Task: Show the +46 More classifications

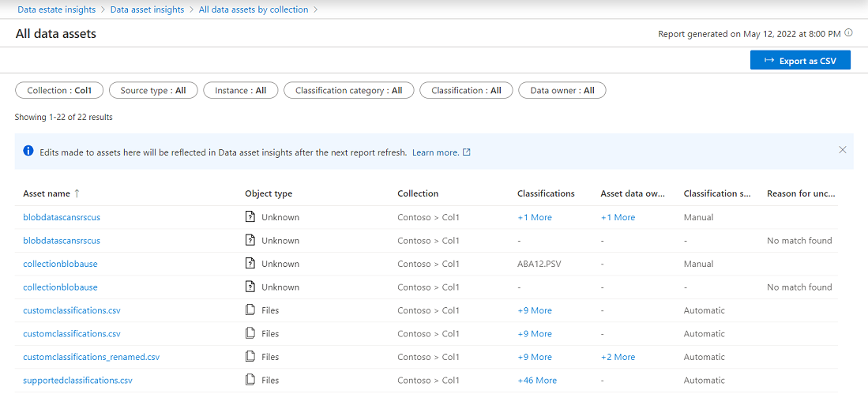Action: [x=536, y=381]
